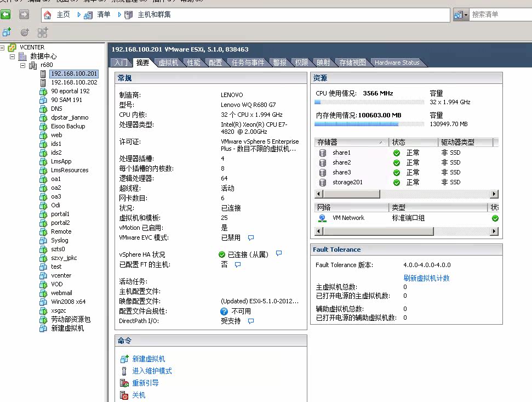Sort by the 驱动器类型 column header
The height and width of the screenshot is (402, 532).
coord(465,142)
